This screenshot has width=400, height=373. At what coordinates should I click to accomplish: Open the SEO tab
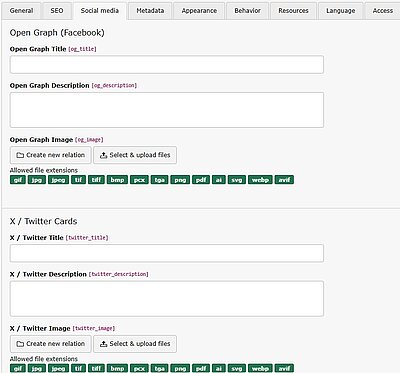[x=57, y=11]
